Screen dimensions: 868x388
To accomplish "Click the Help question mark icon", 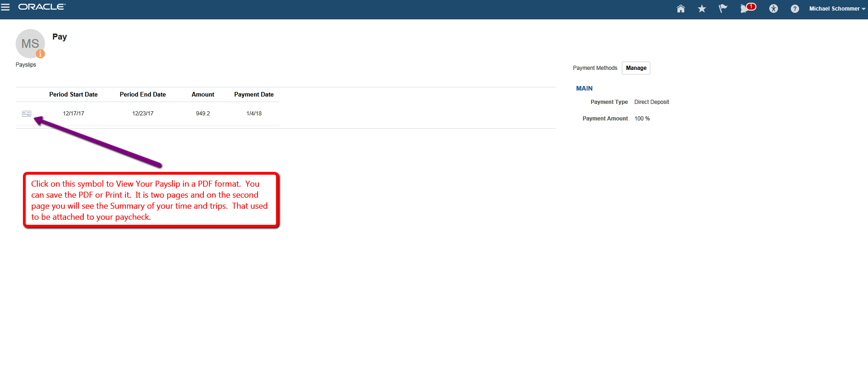I will click(x=795, y=9).
